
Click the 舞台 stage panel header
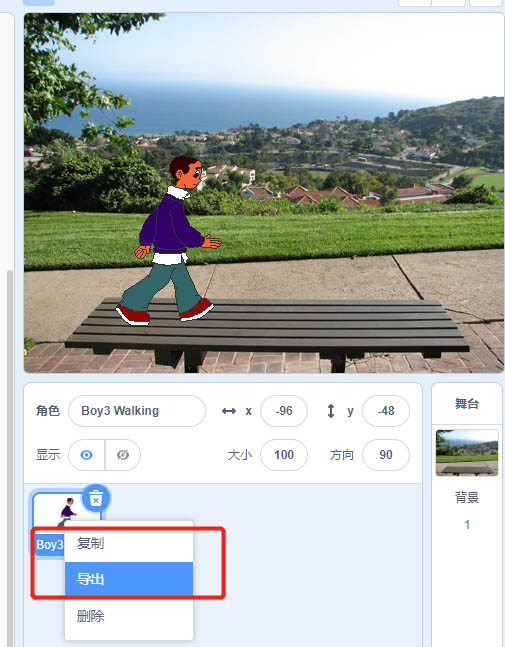(467, 403)
